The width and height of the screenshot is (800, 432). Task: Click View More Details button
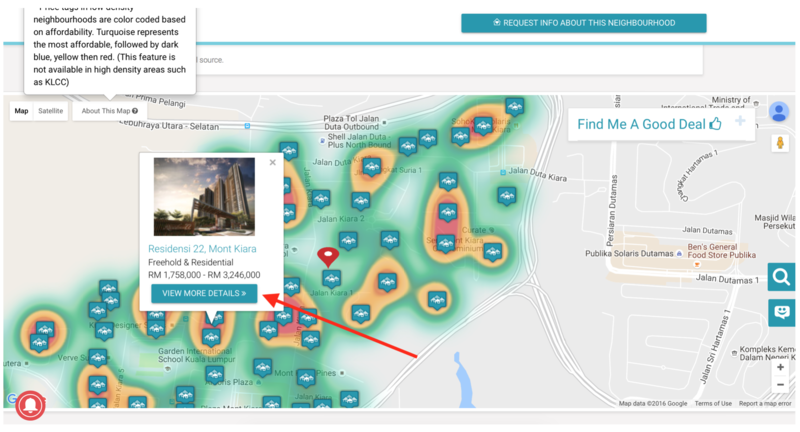tap(204, 293)
